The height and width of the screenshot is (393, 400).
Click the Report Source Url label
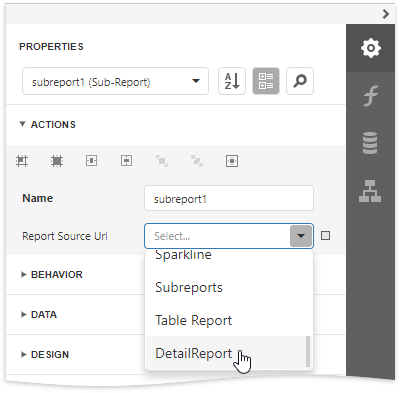pos(65,236)
